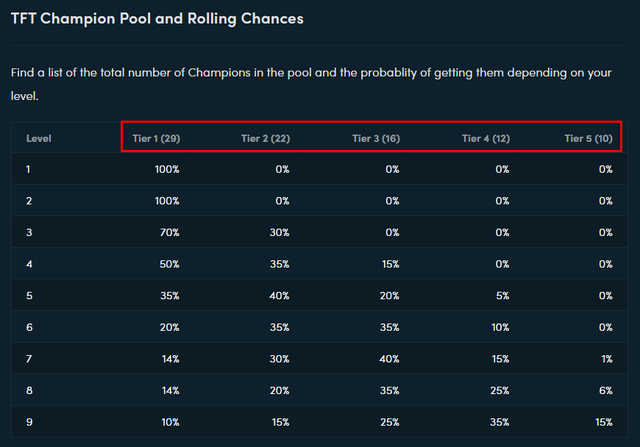Image resolution: width=640 pixels, height=447 pixels.
Task: Click the Tier 2 (22) column header
Action: pos(265,138)
